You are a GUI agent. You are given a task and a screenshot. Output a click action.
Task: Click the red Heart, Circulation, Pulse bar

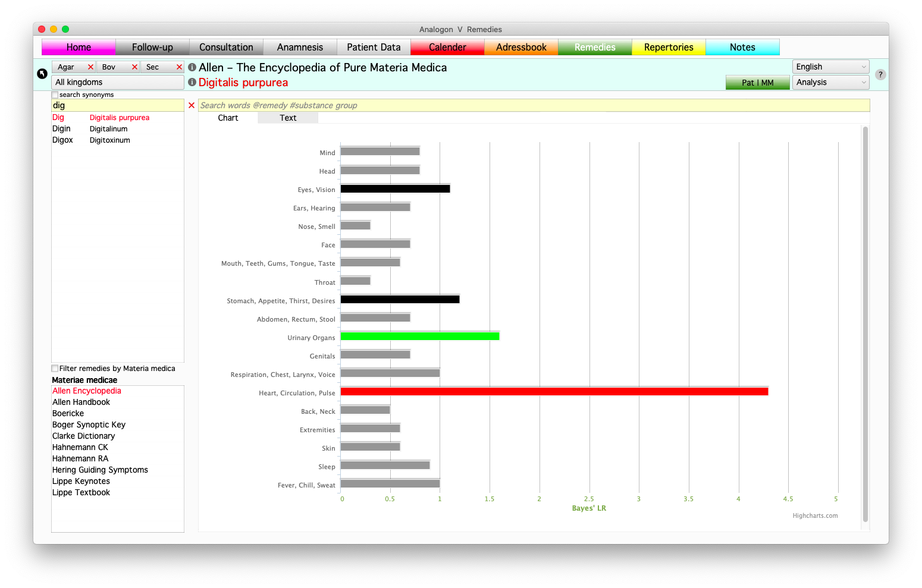553,392
